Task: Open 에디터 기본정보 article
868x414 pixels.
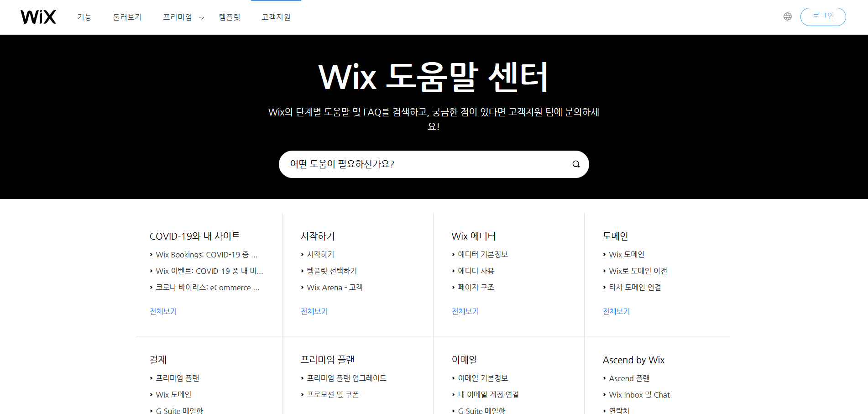Action: tap(483, 254)
